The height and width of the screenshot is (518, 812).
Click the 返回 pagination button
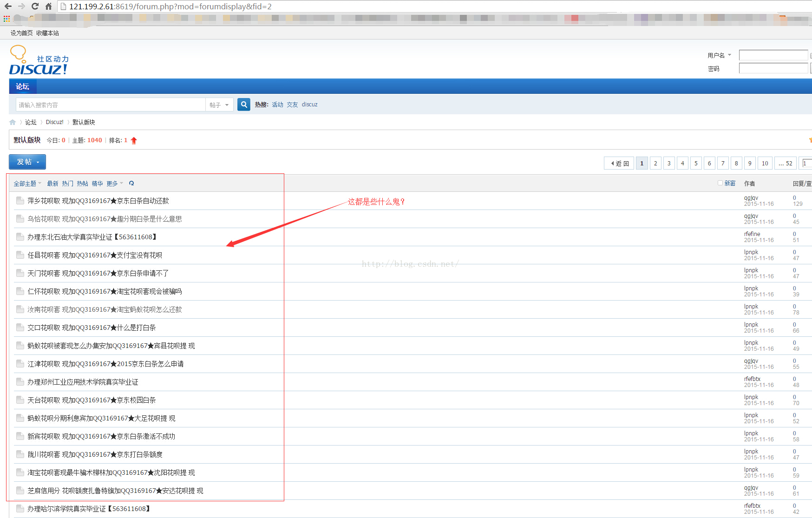[619, 163]
